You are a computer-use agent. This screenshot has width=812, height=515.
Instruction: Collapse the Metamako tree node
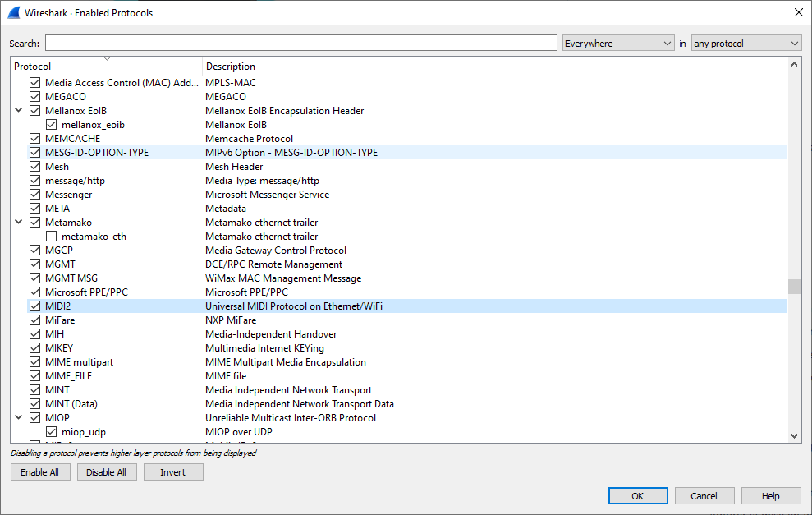coord(19,223)
